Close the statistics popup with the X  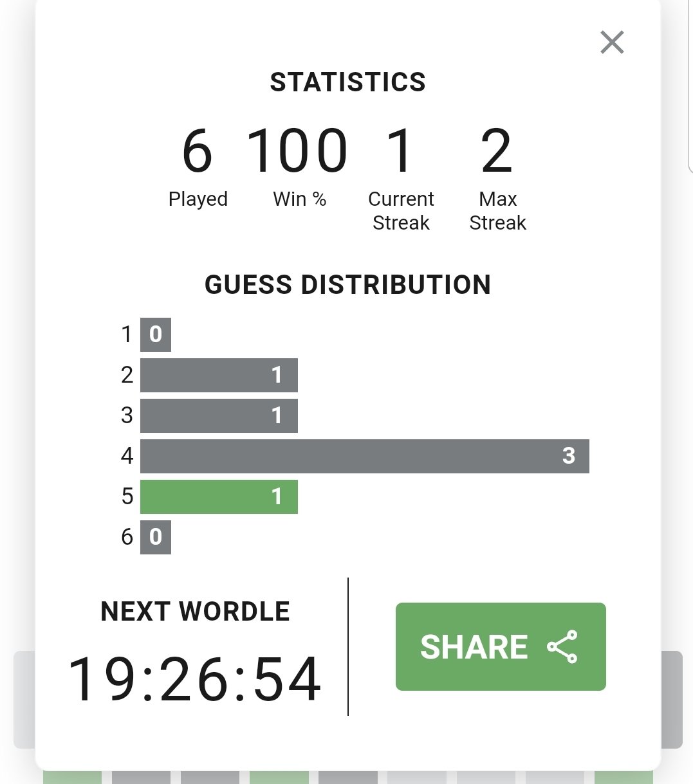[612, 42]
